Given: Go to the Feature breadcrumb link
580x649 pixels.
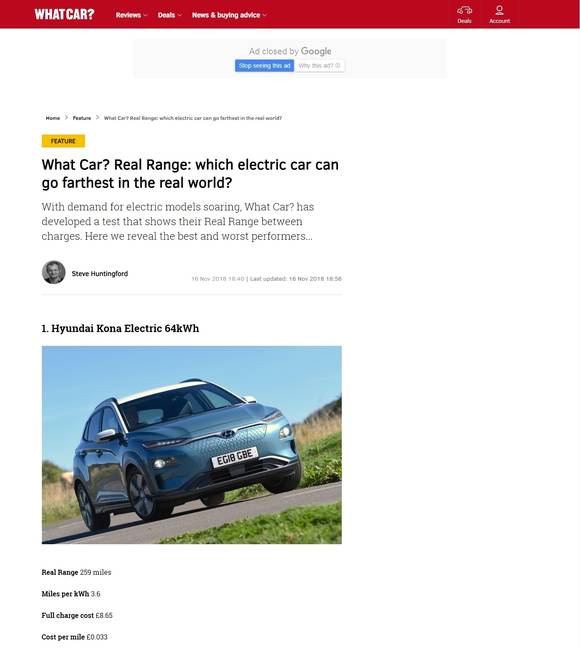Looking at the screenshot, I should click(82, 118).
